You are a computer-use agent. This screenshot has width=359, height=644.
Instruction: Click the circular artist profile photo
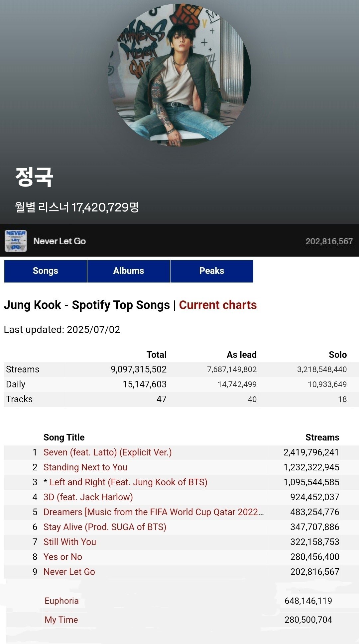[179, 75]
